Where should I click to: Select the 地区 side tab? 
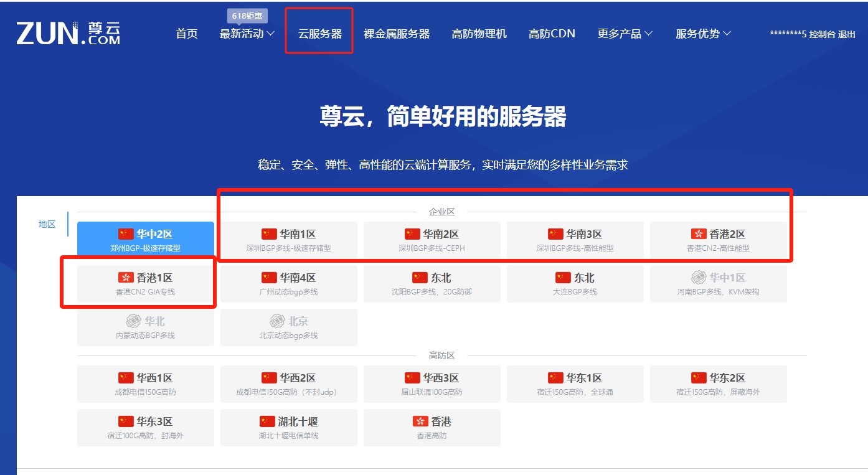tap(47, 224)
